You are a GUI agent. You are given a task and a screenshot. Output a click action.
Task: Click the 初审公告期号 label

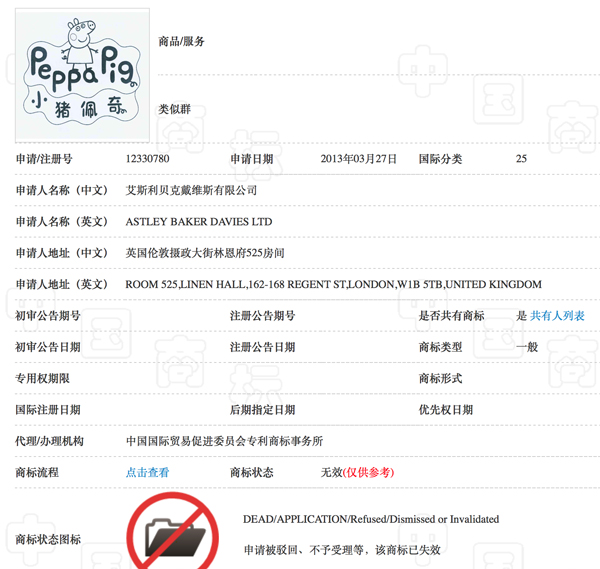pos(48,316)
